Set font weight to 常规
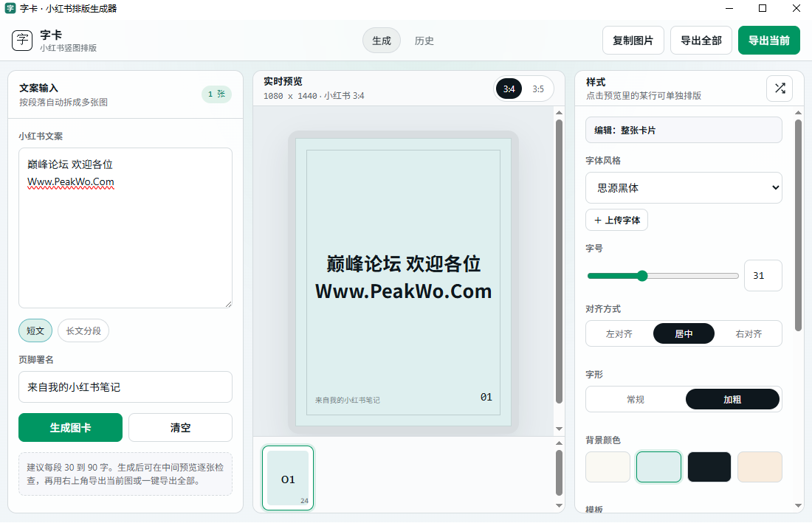Viewport: 812px width, 523px height. 636,399
